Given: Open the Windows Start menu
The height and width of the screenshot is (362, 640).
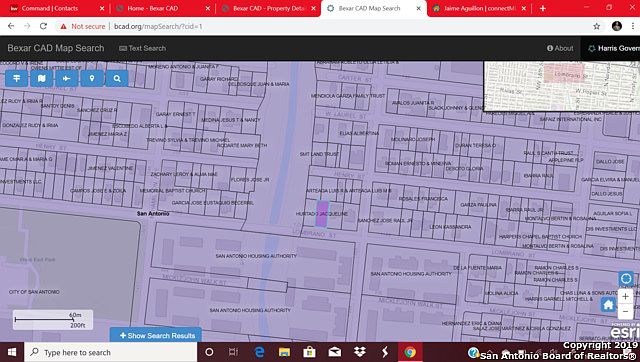Looking at the screenshot, I should [12, 352].
